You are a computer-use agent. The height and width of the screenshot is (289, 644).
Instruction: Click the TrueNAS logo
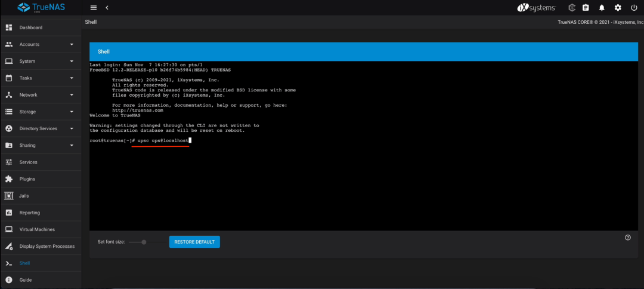(x=41, y=7)
